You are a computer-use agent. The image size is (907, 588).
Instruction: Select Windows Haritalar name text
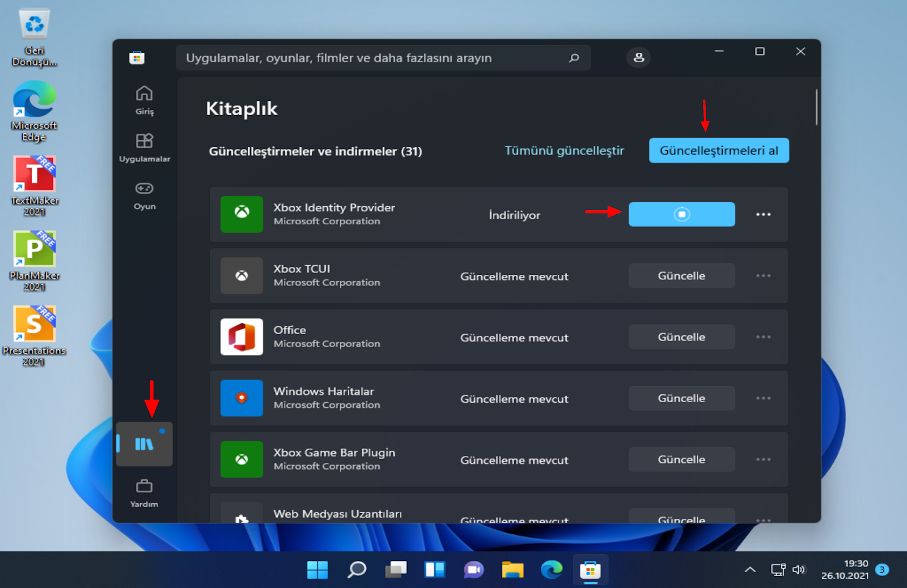tap(324, 391)
